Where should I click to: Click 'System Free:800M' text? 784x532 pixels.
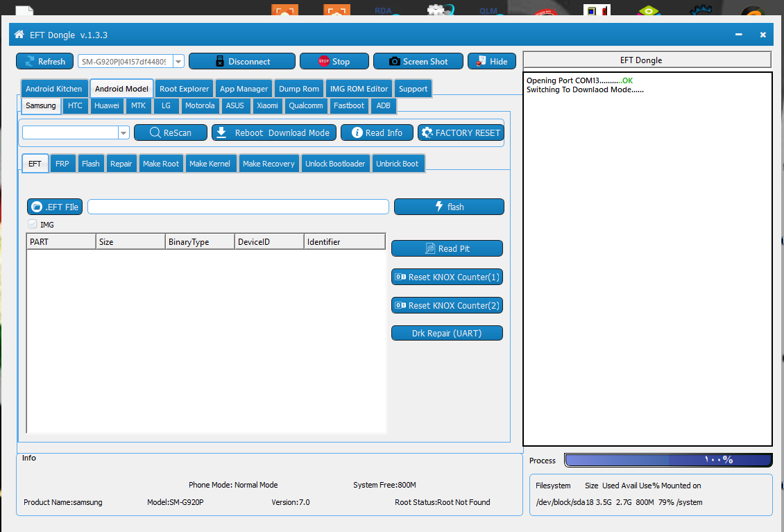click(384, 485)
